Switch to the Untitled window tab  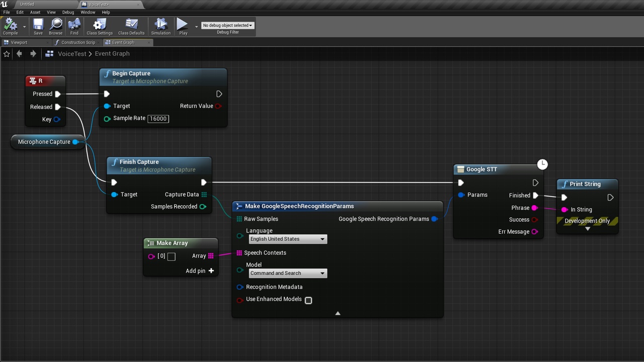pyautogui.click(x=40, y=5)
